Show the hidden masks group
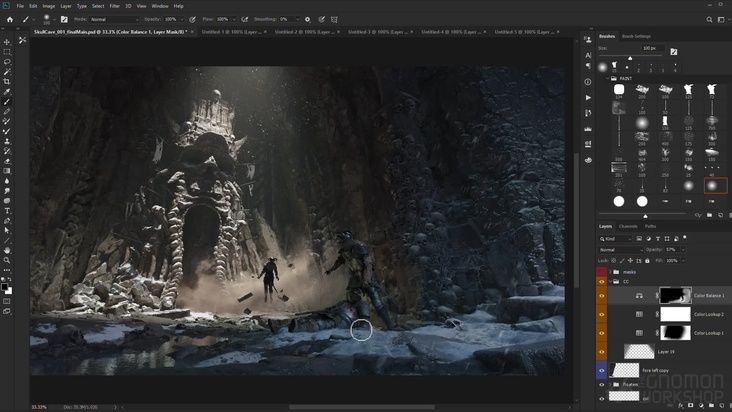This screenshot has height=412, width=732. click(601, 272)
